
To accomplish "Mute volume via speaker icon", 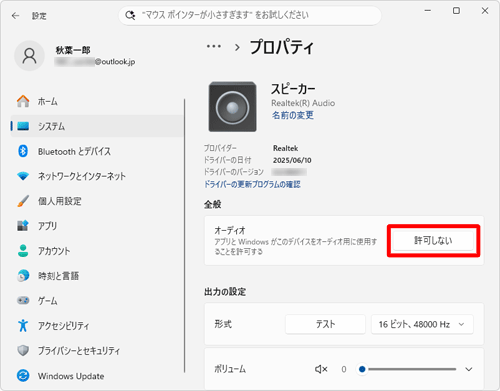I will pos(321,369).
